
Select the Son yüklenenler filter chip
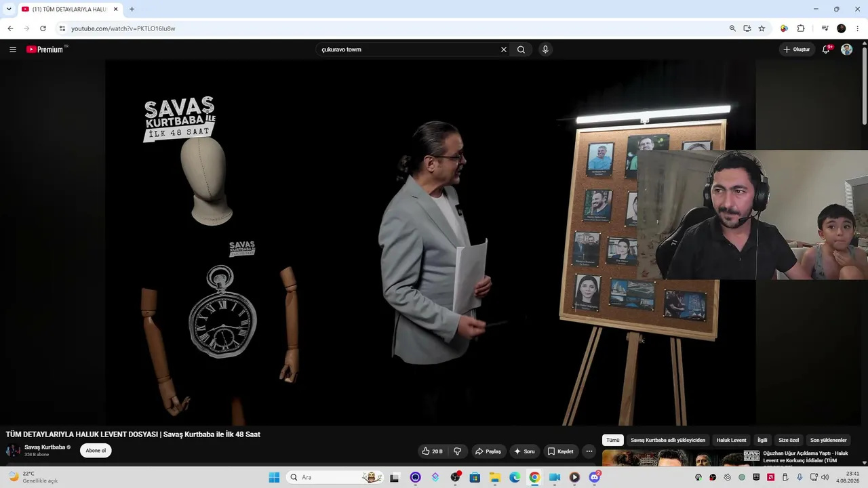click(829, 441)
